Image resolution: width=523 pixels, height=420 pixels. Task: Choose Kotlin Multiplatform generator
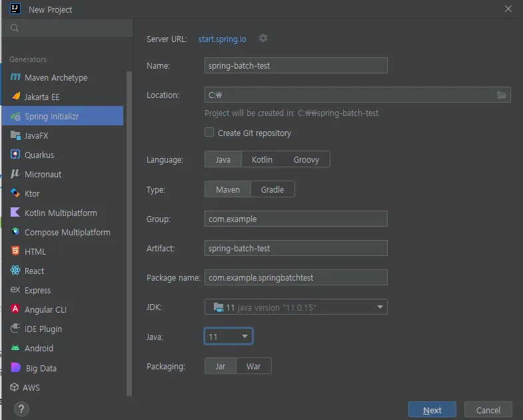click(61, 213)
